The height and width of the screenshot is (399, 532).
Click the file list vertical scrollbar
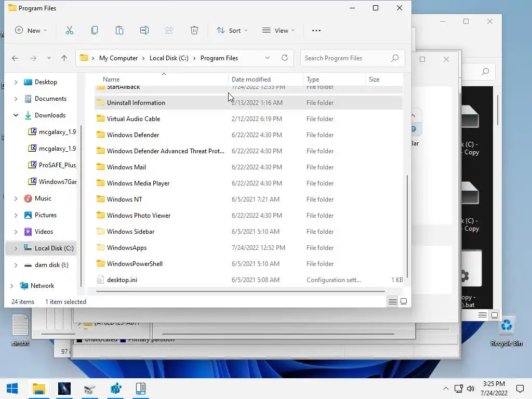point(407,227)
